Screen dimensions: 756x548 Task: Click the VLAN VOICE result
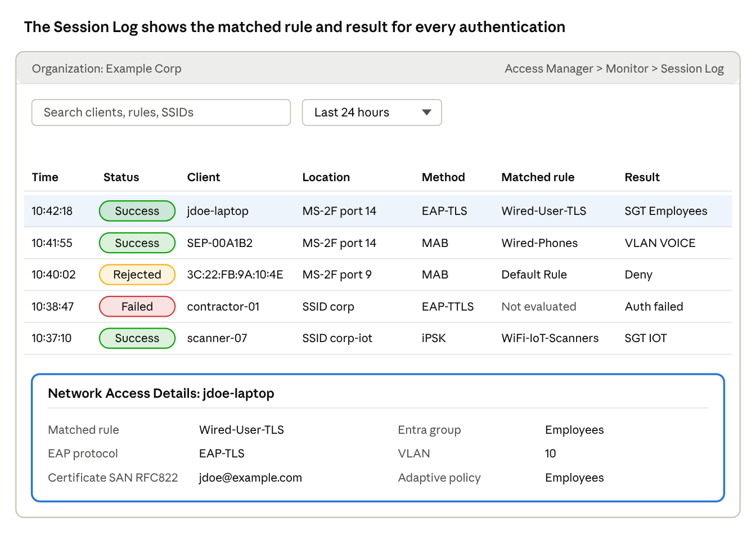pos(660,243)
